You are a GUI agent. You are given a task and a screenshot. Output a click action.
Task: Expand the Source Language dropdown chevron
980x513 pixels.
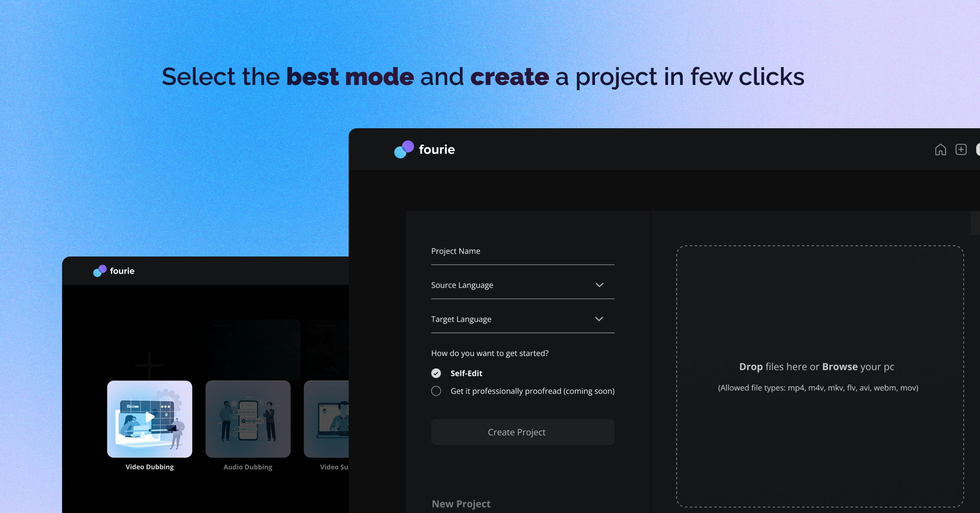599,285
